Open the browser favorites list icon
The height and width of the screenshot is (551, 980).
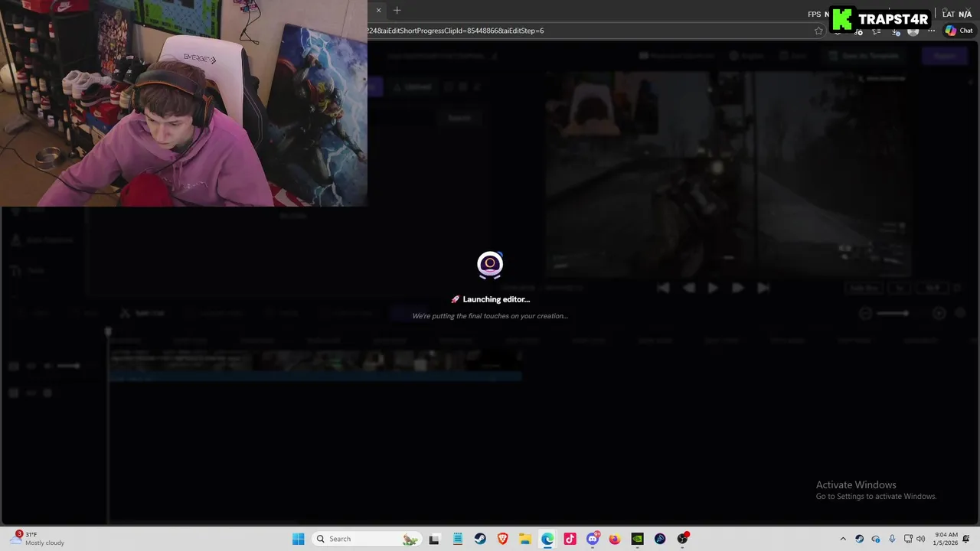coord(876,31)
